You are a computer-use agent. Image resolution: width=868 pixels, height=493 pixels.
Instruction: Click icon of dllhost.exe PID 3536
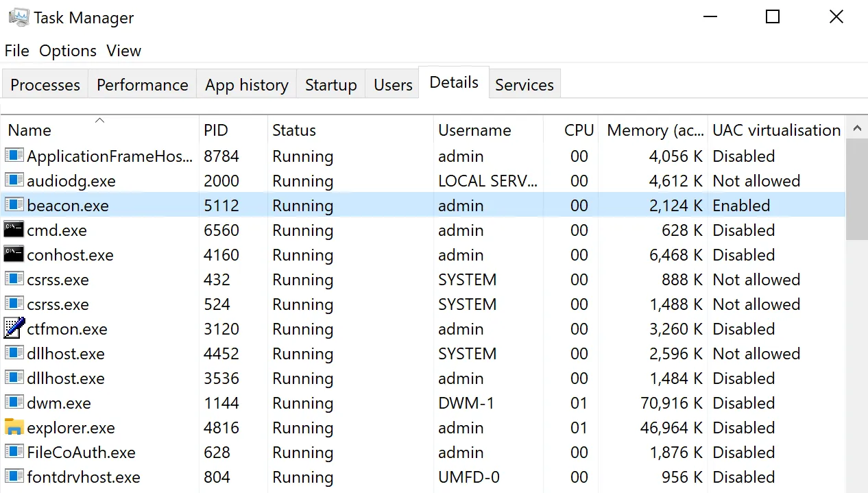(14, 378)
